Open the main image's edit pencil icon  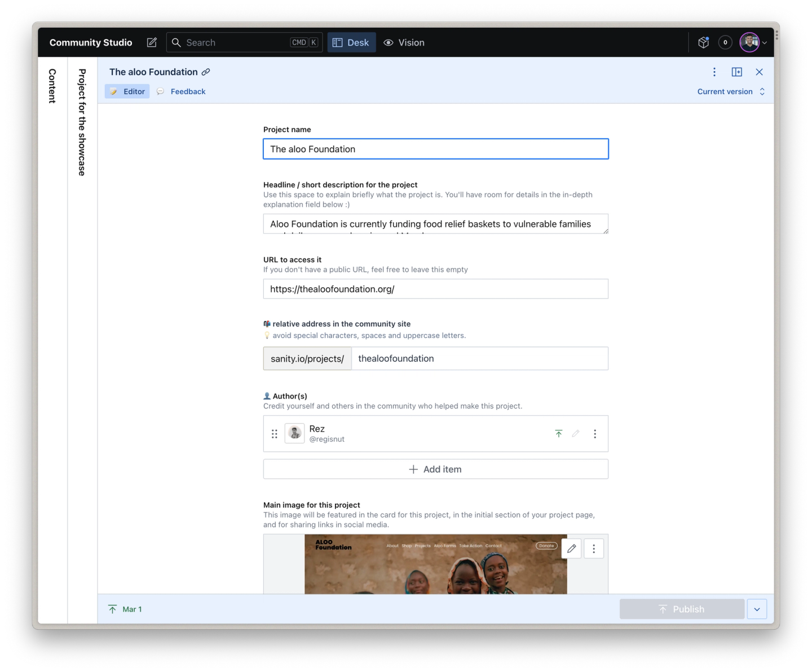(x=571, y=548)
